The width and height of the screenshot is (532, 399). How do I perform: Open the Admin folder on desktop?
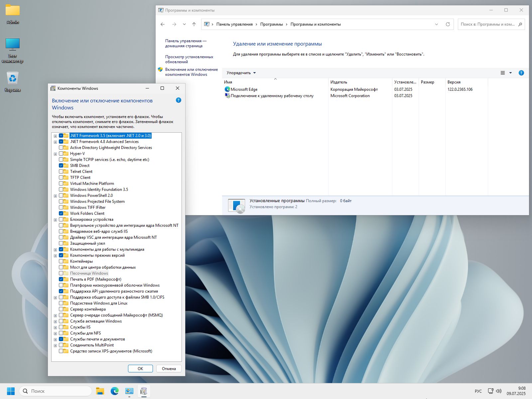[x=13, y=14]
